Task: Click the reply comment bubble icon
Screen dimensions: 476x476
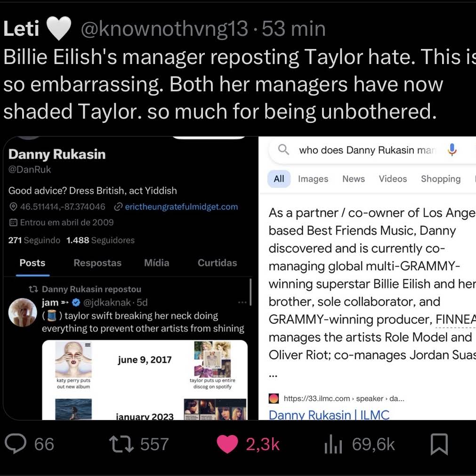Action: click(16, 444)
